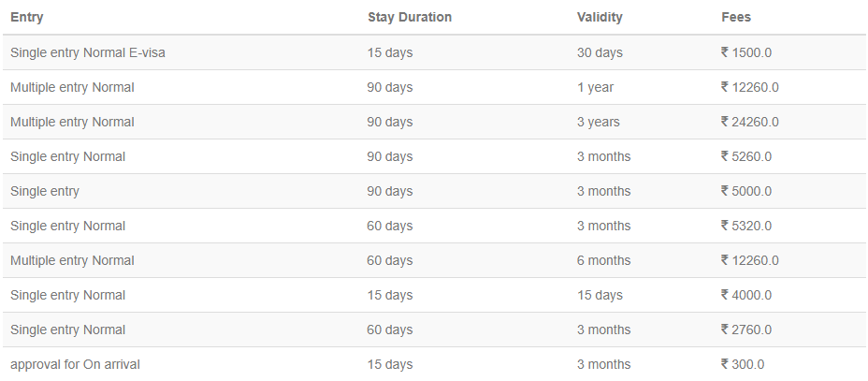Click the ₹ 2760.0 fee amount
This screenshot has width=868, height=381.
[746, 330]
